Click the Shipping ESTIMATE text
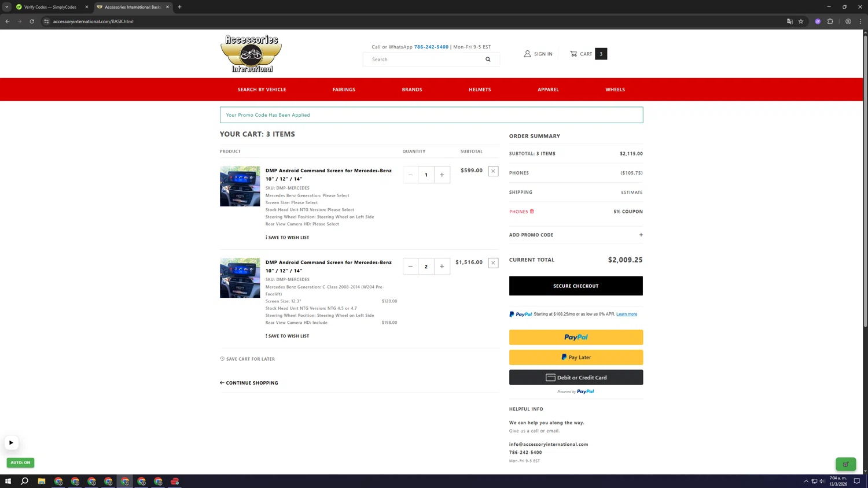The width and height of the screenshot is (868, 488). point(632,193)
